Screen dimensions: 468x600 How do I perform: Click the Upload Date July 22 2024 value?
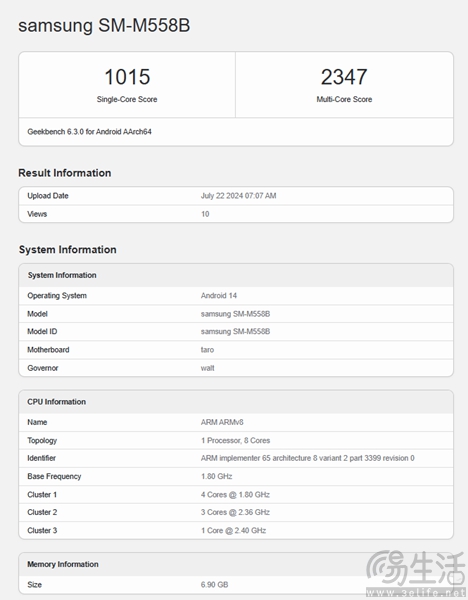coord(238,196)
